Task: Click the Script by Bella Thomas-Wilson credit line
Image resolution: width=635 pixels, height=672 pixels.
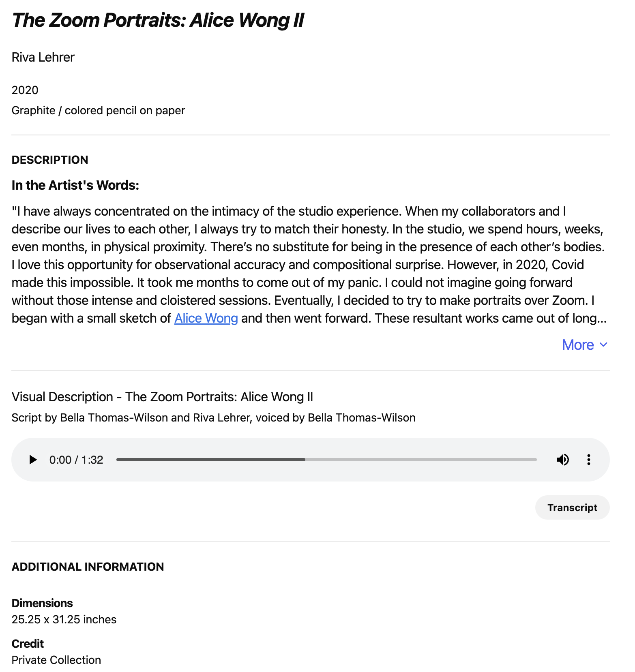Action: click(x=214, y=417)
